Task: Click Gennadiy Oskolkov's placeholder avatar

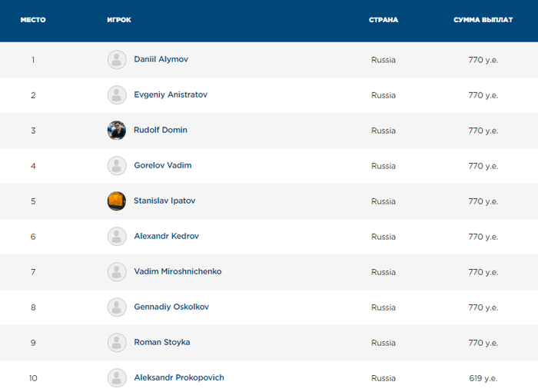Action: [117, 307]
